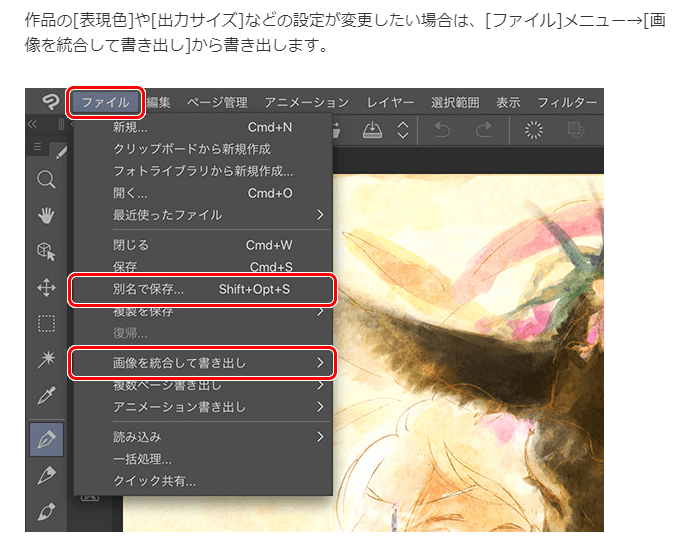
Task: Choose 保存 menu entry
Action: 203,266
